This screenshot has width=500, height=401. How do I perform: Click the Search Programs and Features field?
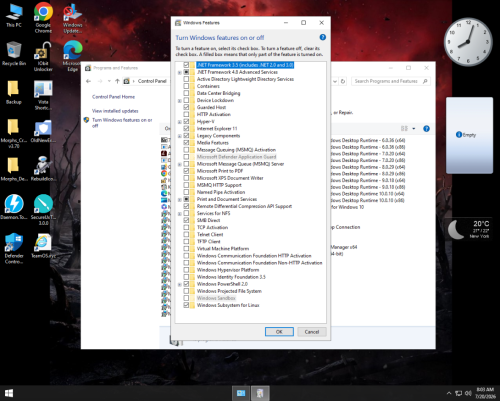pos(391,81)
